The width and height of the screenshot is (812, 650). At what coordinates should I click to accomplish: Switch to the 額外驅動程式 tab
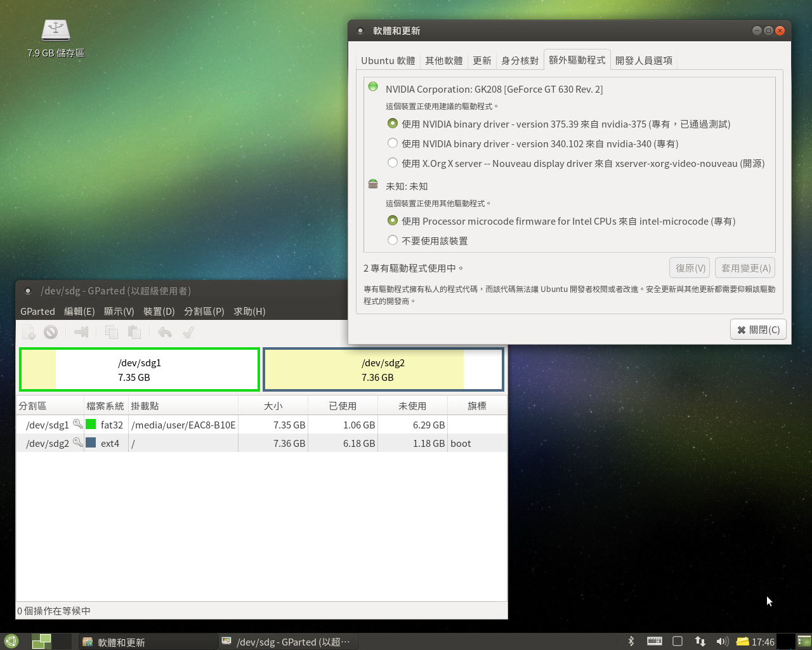click(x=577, y=60)
